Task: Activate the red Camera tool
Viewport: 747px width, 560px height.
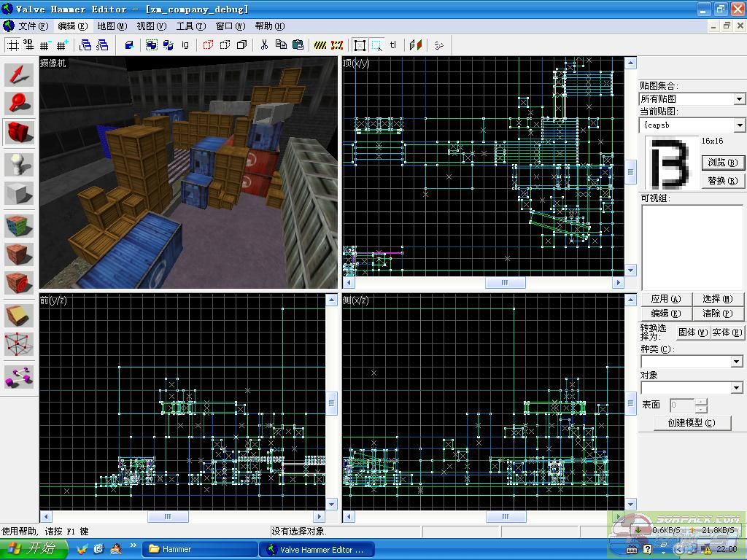Action: (x=20, y=133)
